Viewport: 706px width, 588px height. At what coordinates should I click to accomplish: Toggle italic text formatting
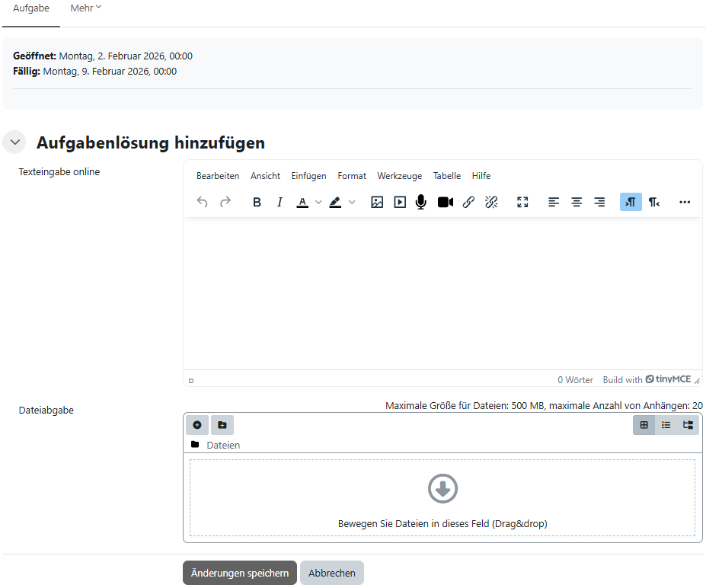click(280, 202)
